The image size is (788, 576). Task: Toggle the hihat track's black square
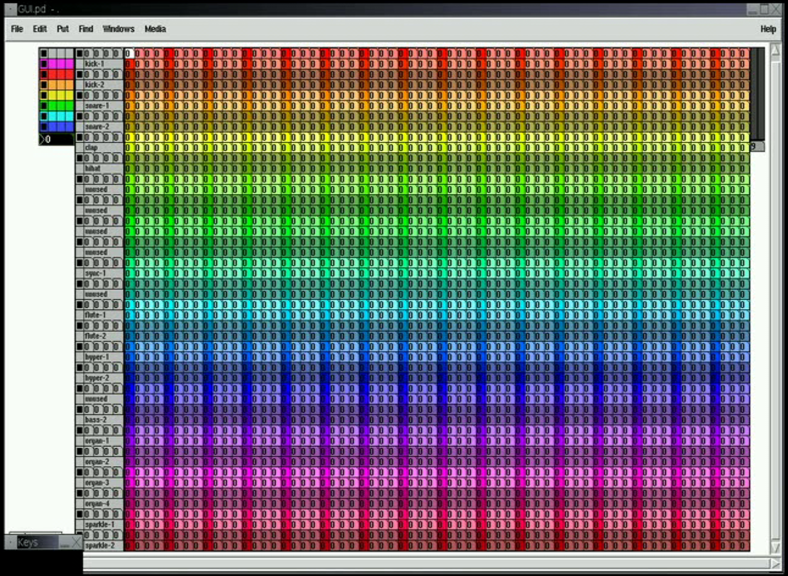79,158
